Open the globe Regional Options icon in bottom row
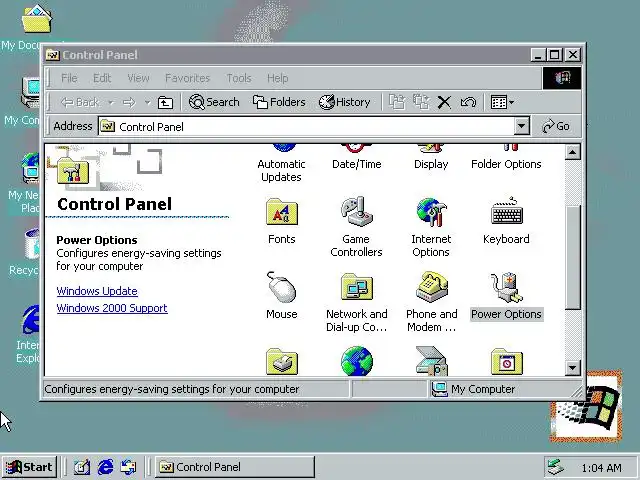Screen dimensions: 640x480 coord(356,361)
